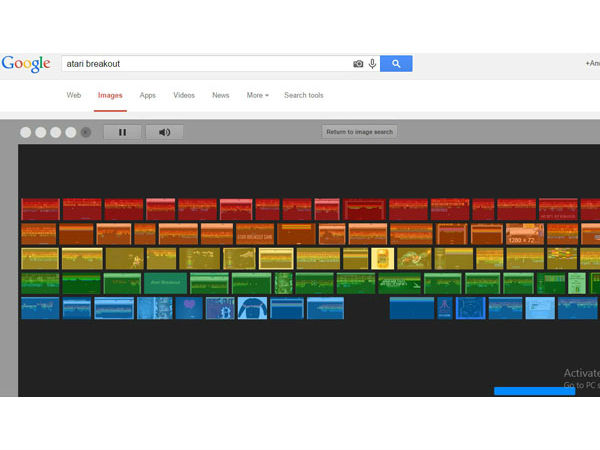Click the lost-life X indicator
This screenshot has width=600, height=450.
[85, 132]
